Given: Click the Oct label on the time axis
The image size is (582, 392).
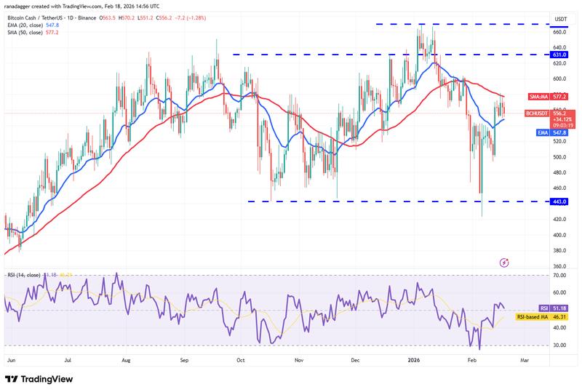Looking at the screenshot, I should 240,359.
